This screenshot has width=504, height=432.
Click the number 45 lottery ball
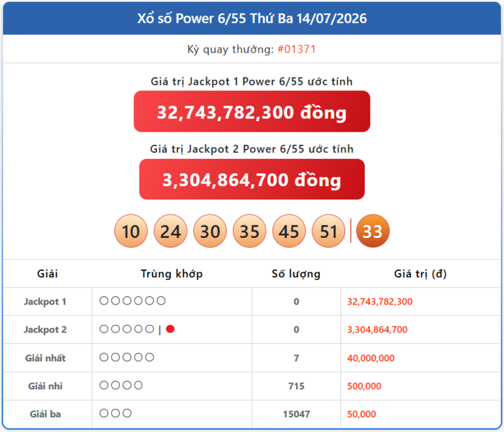[x=289, y=231]
